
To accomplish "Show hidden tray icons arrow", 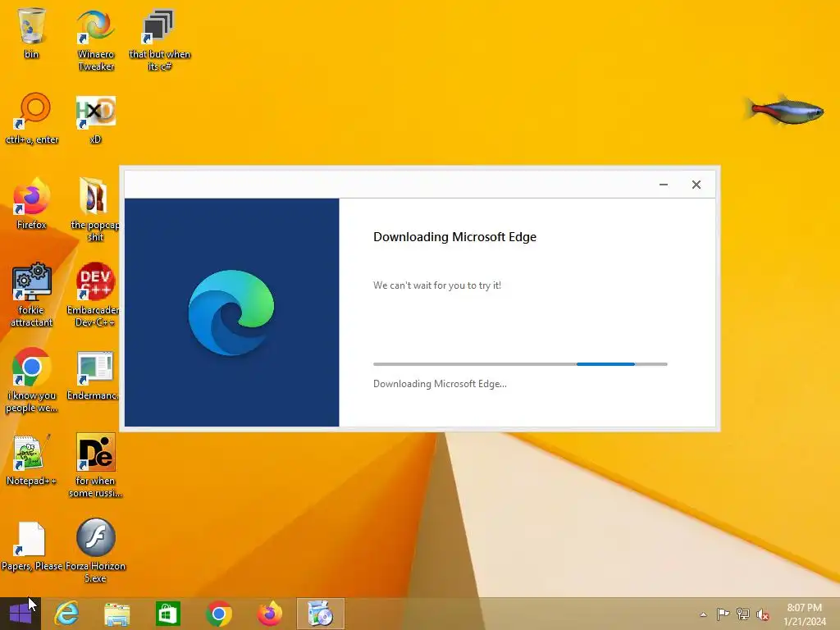I will pos(703,614).
